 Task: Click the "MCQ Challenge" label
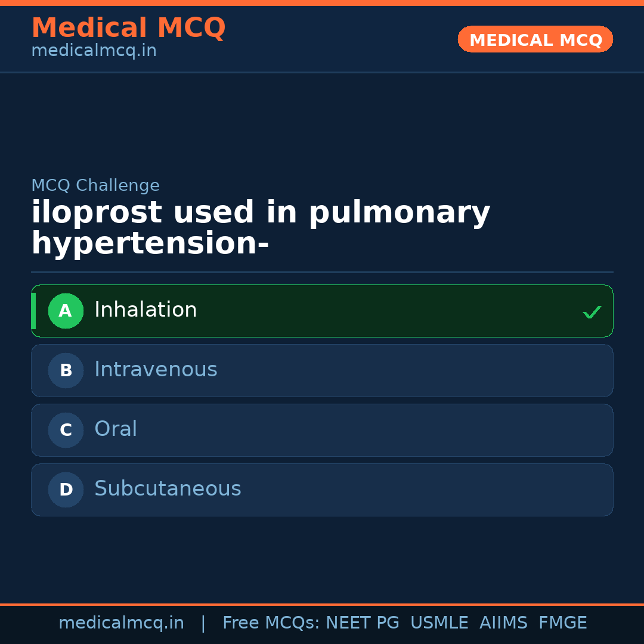point(95,185)
